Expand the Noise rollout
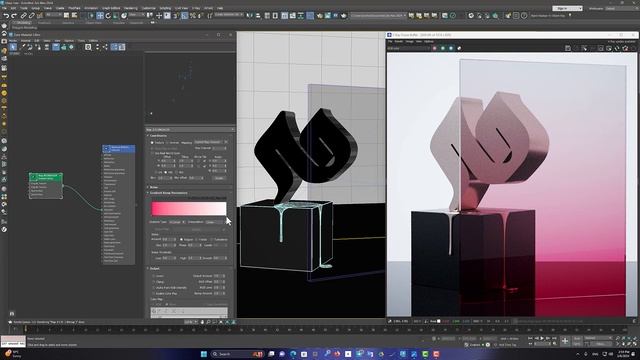Screen dimensions: 640x360 [x=153, y=187]
